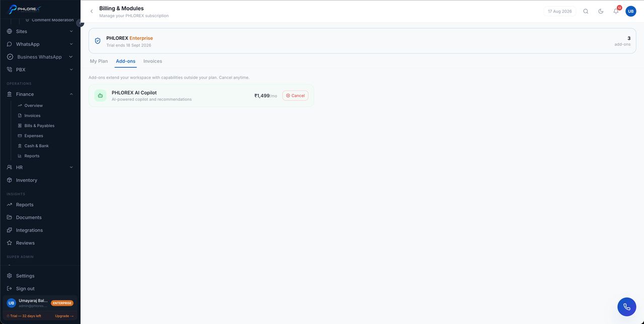The height and width of the screenshot is (324, 644).
Task: Click the PHLOREX AI Copilot title
Action: tap(134, 93)
